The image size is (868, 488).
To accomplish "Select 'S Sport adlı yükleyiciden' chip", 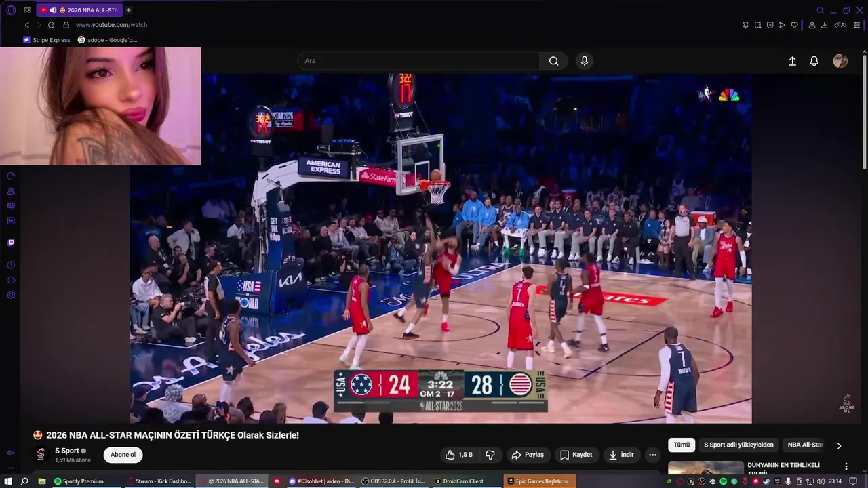I will [738, 445].
